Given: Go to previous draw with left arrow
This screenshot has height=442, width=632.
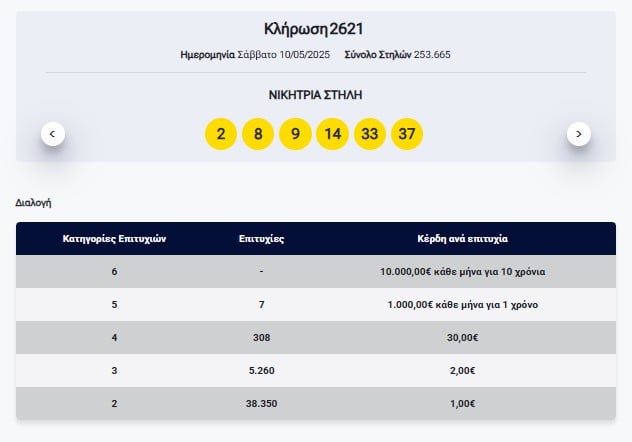Looking at the screenshot, I should coord(53,134).
